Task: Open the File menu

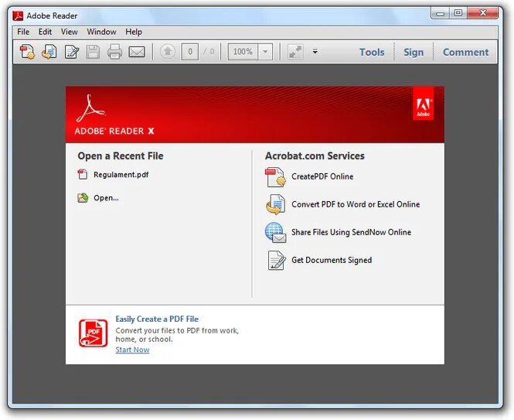Action: [23, 32]
